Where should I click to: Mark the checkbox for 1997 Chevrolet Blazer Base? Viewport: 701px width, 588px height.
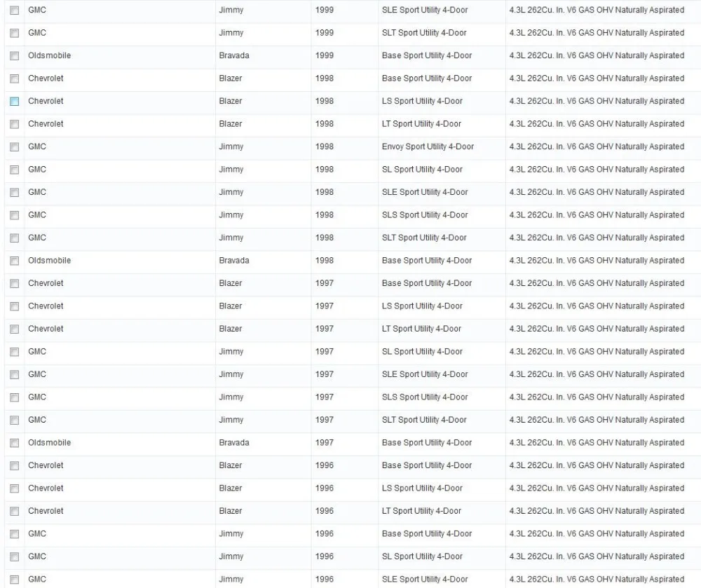(14, 284)
